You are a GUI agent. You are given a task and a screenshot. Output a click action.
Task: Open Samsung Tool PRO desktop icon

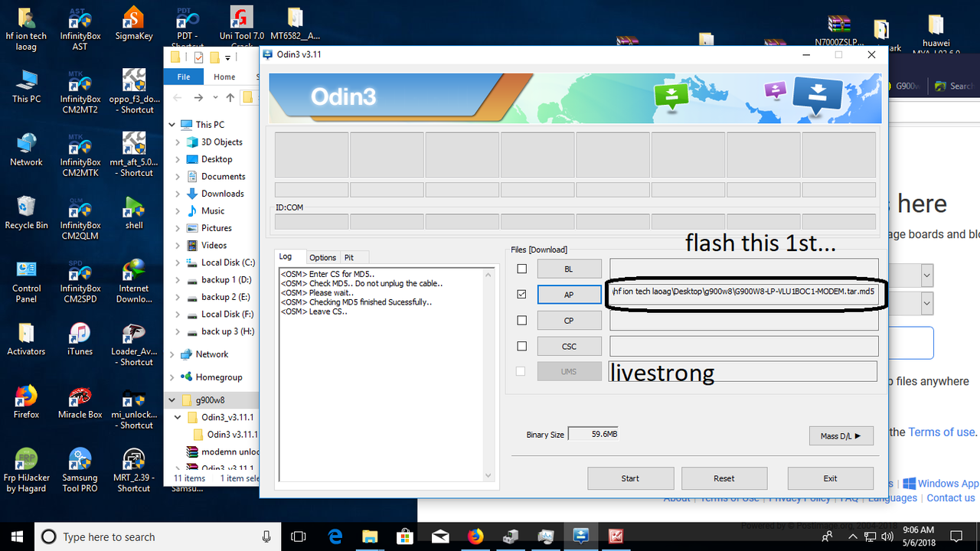click(80, 470)
